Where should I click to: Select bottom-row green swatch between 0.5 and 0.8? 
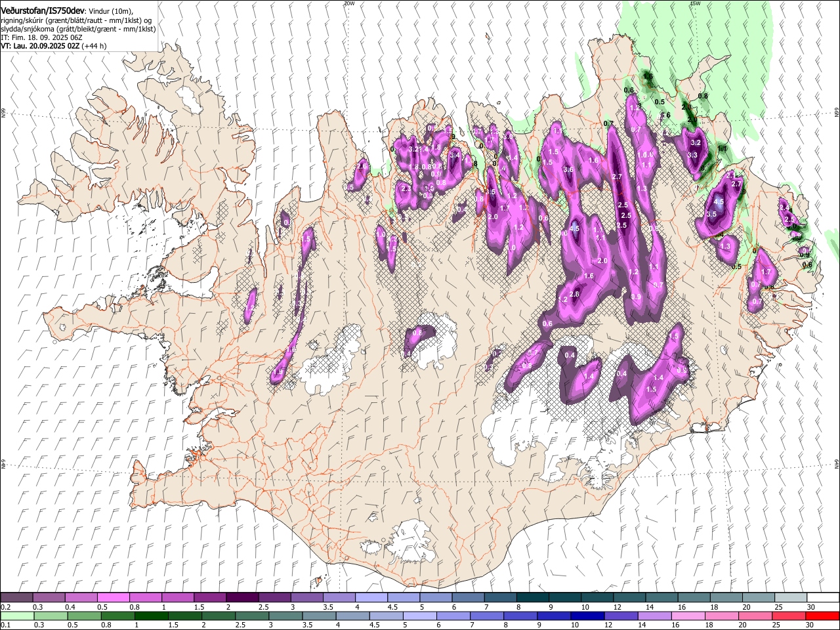(85, 616)
